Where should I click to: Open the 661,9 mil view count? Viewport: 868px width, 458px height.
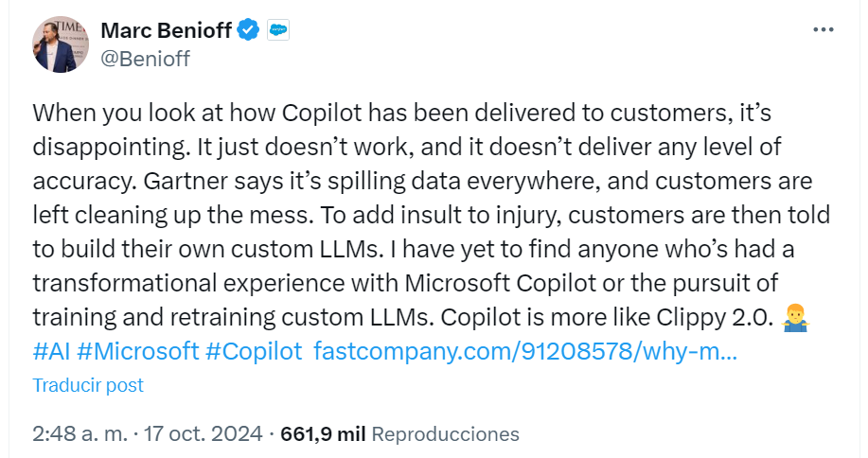(325, 434)
